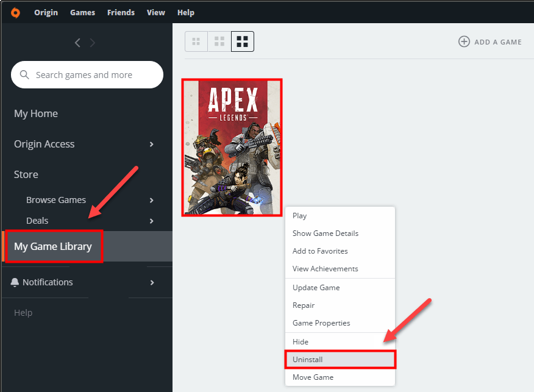Choose Play from the context menu
The image size is (534, 392).
[340, 216]
